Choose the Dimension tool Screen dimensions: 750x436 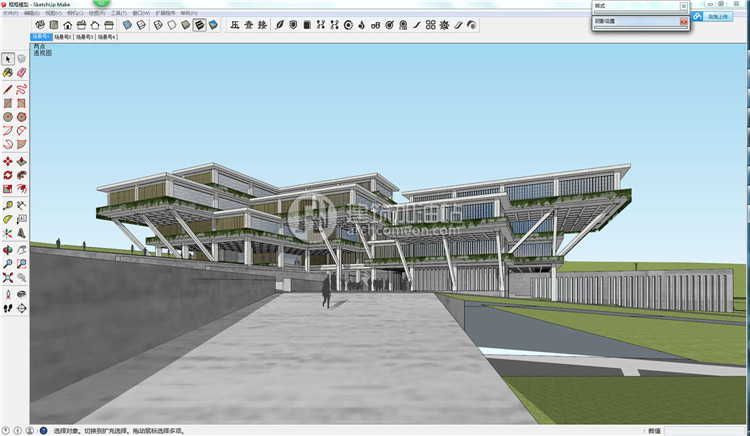click(x=22, y=206)
